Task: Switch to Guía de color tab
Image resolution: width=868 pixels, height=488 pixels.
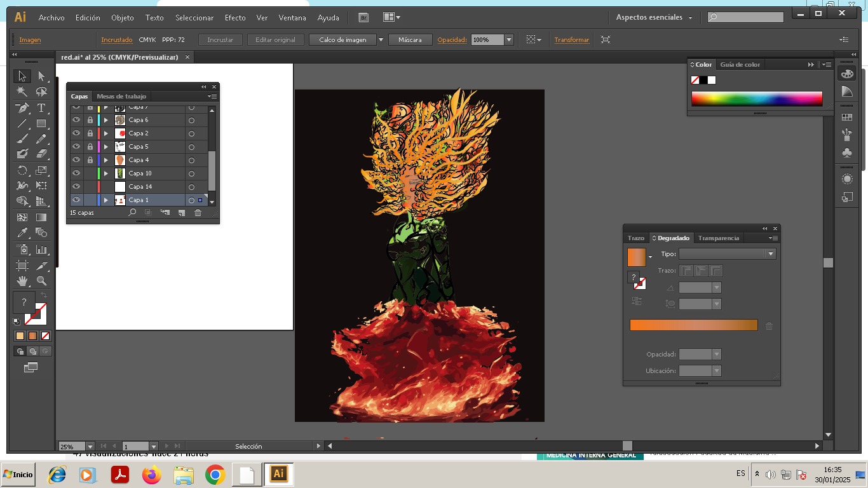Action: pos(740,65)
